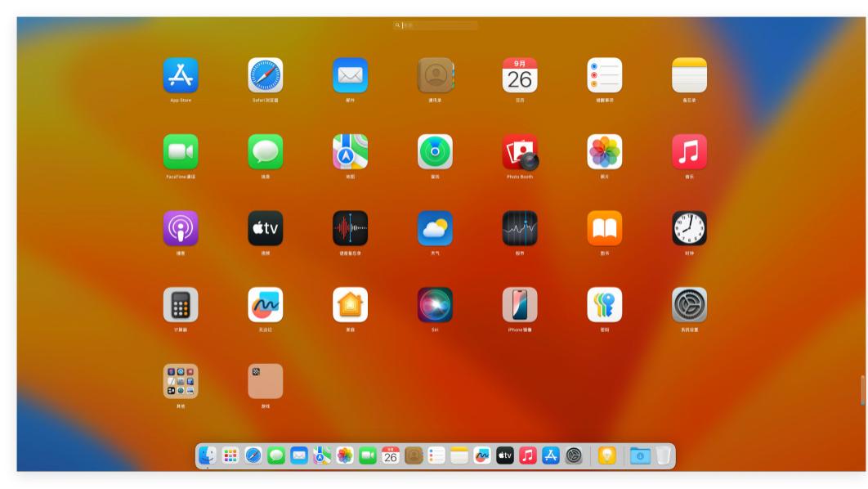Open Safari from the Dock
Image resolution: width=868 pixels, height=489 pixels.
pos(253,455)
